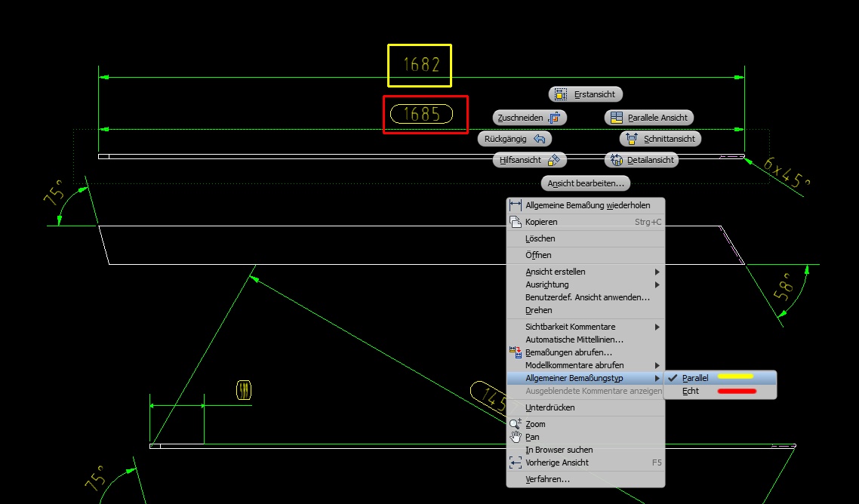
Task: Select the 6x45° chamfer note
Action: 787,172
